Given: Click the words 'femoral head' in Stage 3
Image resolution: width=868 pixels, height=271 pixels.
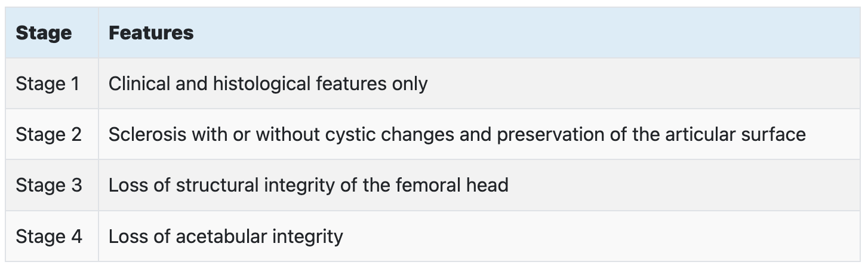Looking at the screenshot, I should tap(452, 185).
